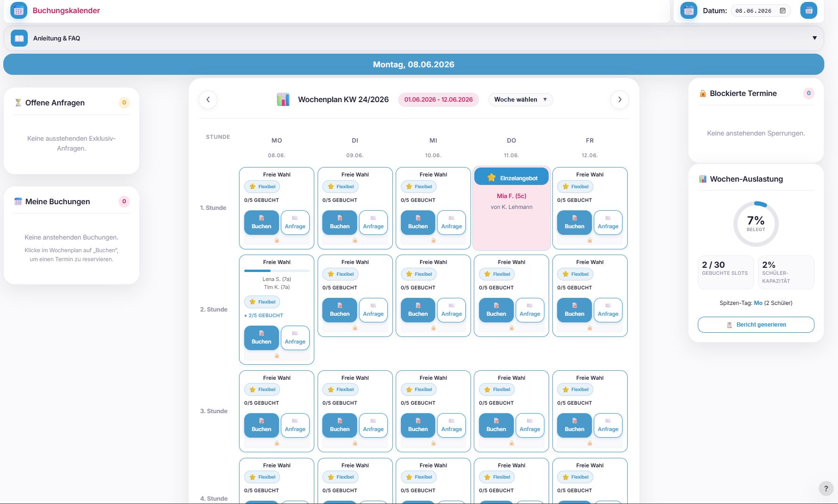Click Buchen for Tuesday 1. Stunde
This screenshot has width=838, height=504.
[340, 223]
